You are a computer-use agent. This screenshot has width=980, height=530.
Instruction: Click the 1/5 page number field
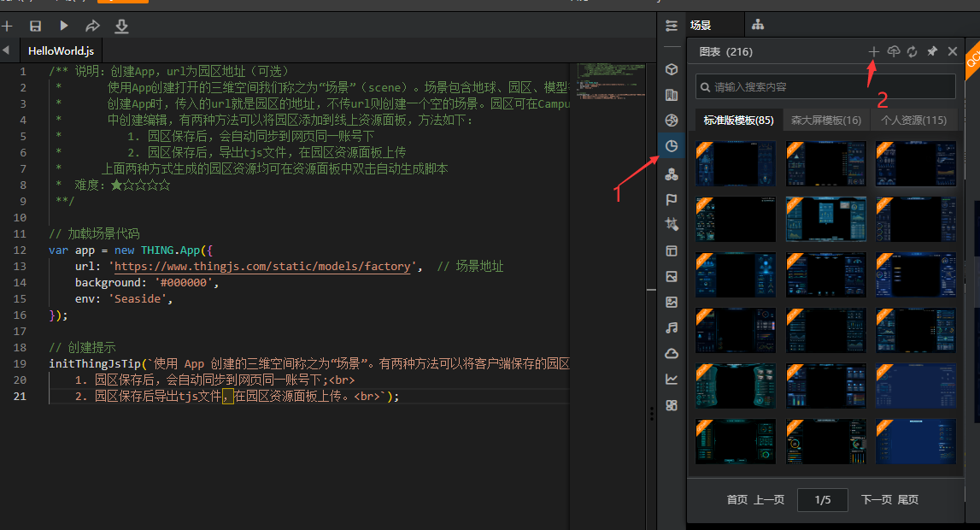pyautogui.click(x=823, y=500)
